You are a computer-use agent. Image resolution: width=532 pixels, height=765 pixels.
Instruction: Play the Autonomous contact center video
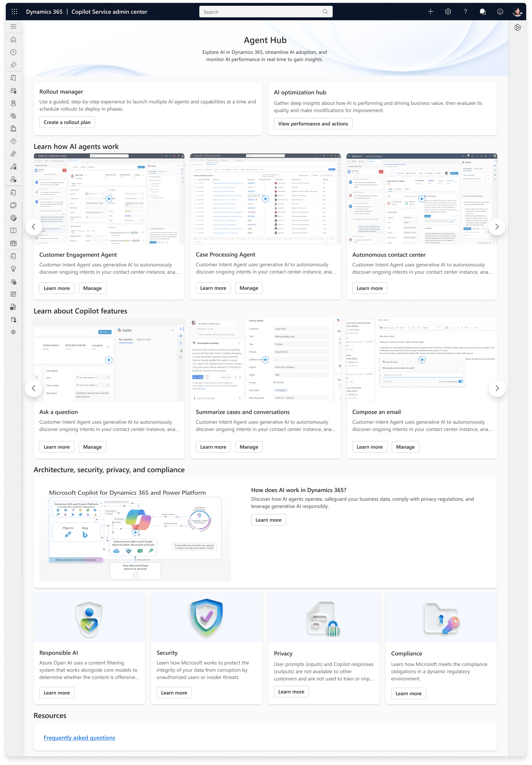tap(422, 198)
